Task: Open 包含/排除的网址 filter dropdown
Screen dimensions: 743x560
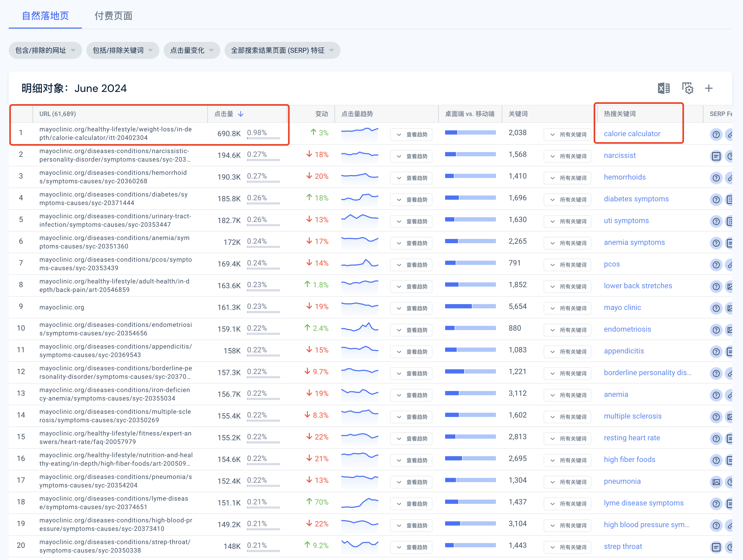Action: [45, 50]
